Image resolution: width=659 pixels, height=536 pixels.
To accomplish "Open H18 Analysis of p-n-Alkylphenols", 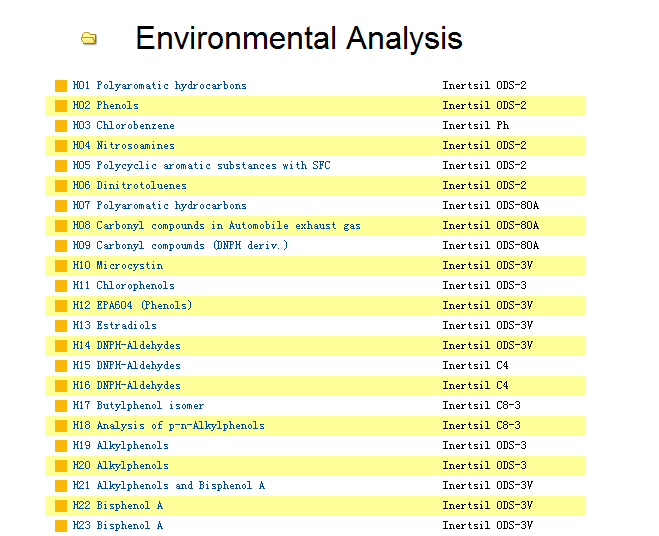I will [169, 425].
